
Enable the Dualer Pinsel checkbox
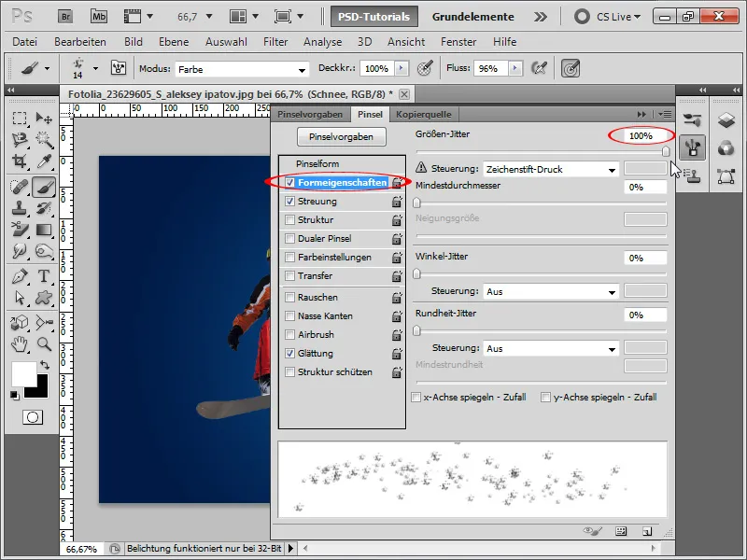tap(289, 239)
